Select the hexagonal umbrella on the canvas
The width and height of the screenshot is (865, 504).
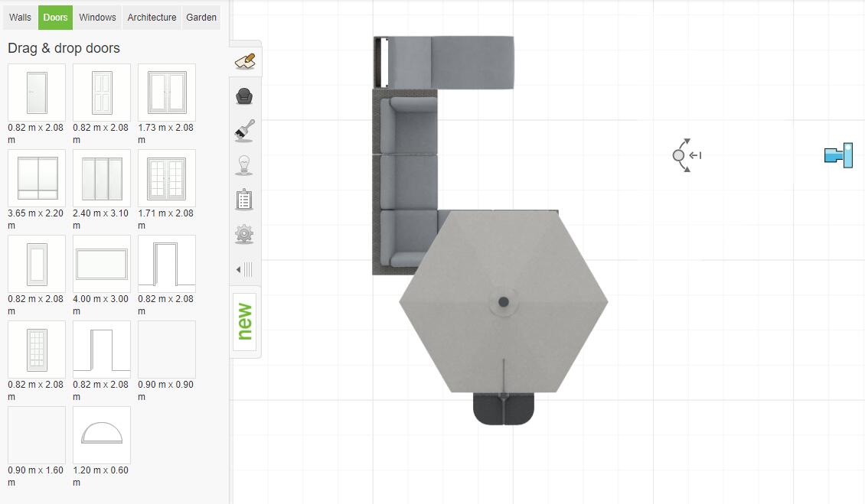(x=503, y=301)
